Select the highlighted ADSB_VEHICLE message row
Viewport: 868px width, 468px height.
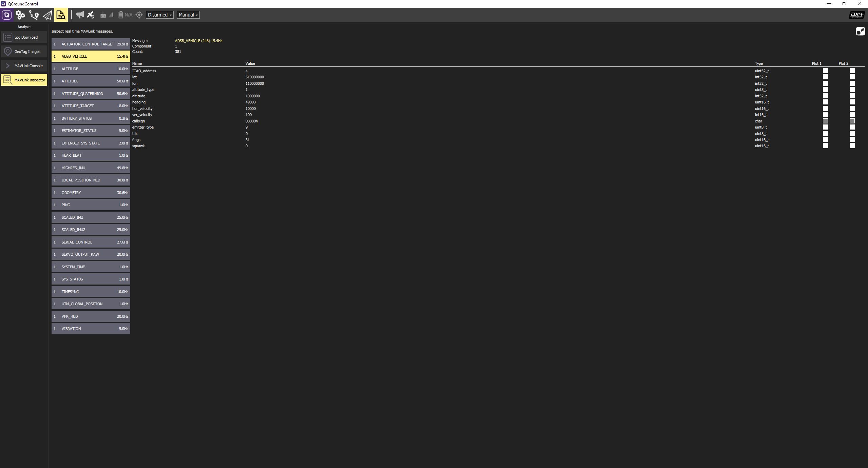91,56
